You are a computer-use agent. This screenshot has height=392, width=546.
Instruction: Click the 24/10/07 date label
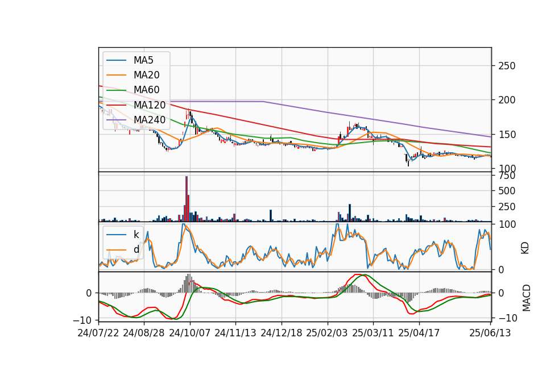(x=190, y=333)
